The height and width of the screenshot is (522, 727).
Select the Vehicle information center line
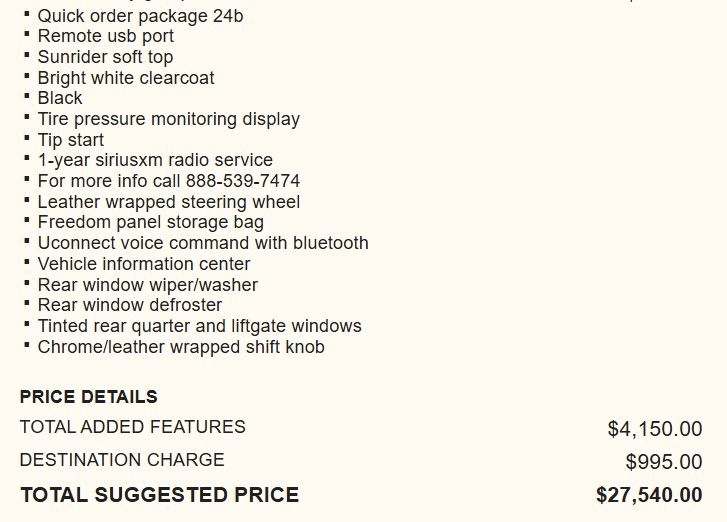click(144, 264)
